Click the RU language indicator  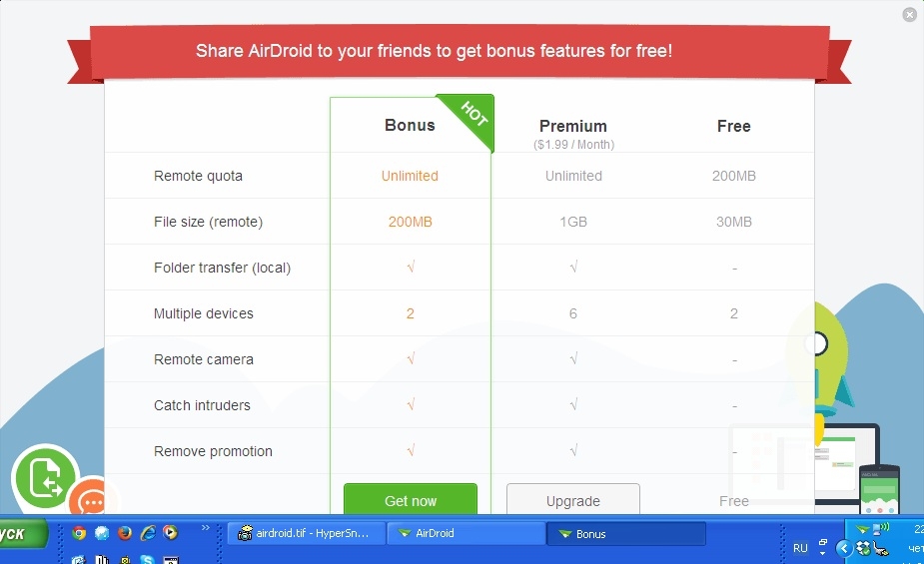(x=800, y=548)
